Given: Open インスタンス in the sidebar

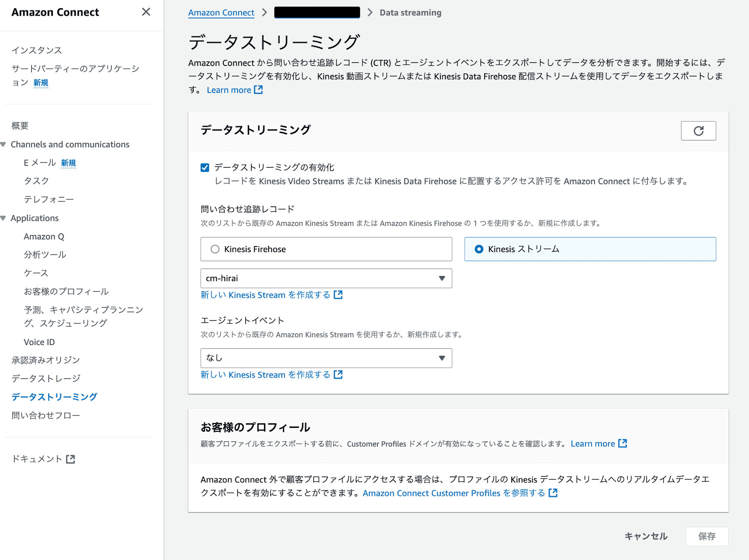Looking at the screenshot, I should point(37,50).
